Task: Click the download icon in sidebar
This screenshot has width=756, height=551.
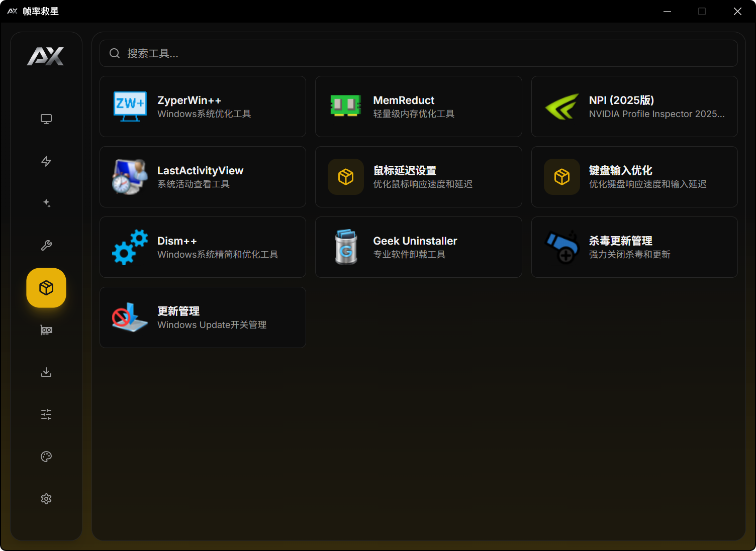Action: tap(46, 372)
